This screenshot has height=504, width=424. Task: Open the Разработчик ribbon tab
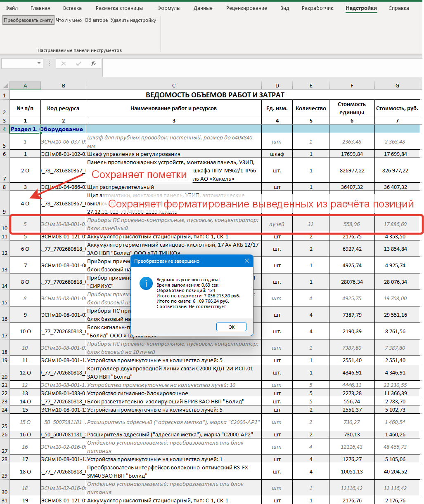click(x=317, y=8)
